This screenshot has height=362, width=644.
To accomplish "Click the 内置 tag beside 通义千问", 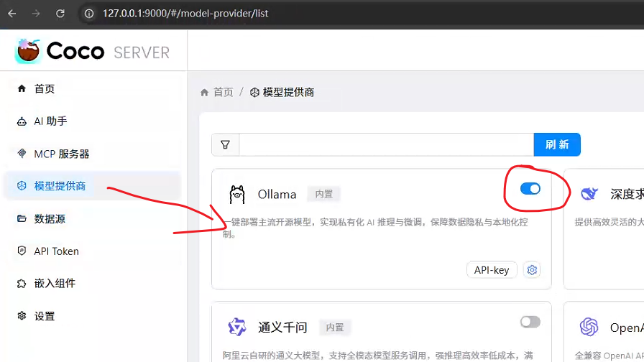I will coord(335,328).
